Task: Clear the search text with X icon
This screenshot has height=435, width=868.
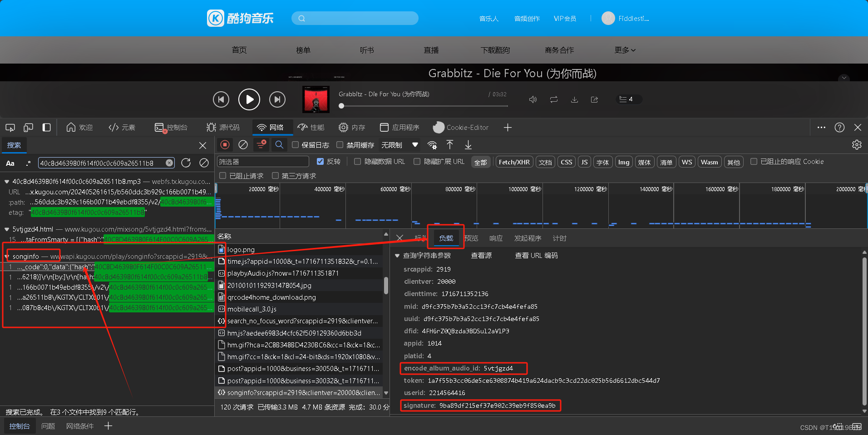Action: pyautogui.click(x=169, y=163)
